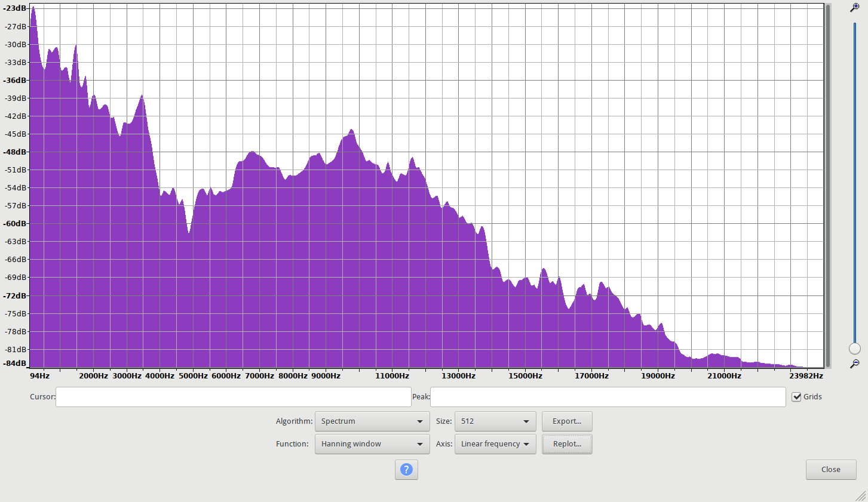Click the zoom in magnifier icon

855,8
